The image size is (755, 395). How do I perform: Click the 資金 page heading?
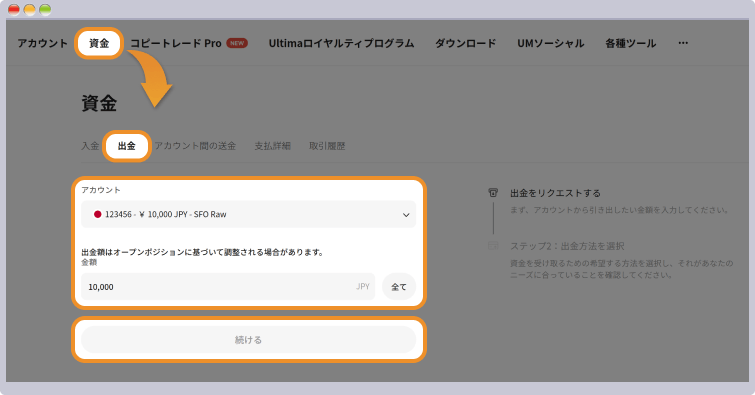point(99,103)
